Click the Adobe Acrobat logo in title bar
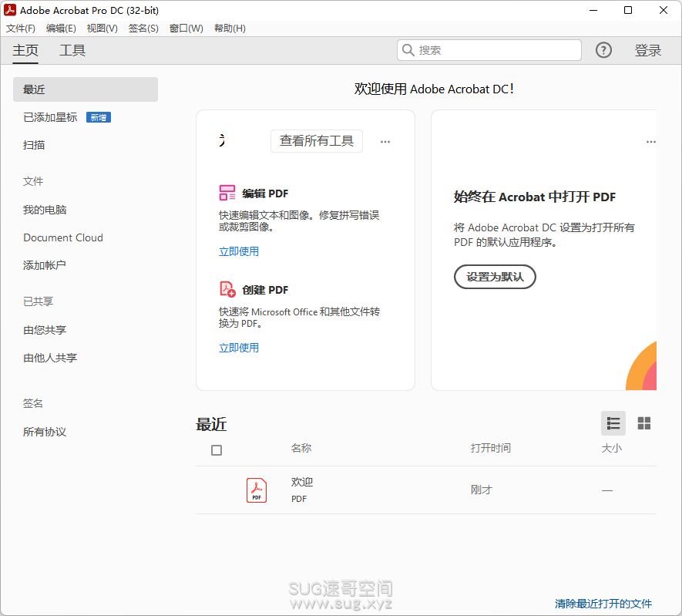Image resolution: width=682 pixels, height=616 pixels. pos(10,9)
